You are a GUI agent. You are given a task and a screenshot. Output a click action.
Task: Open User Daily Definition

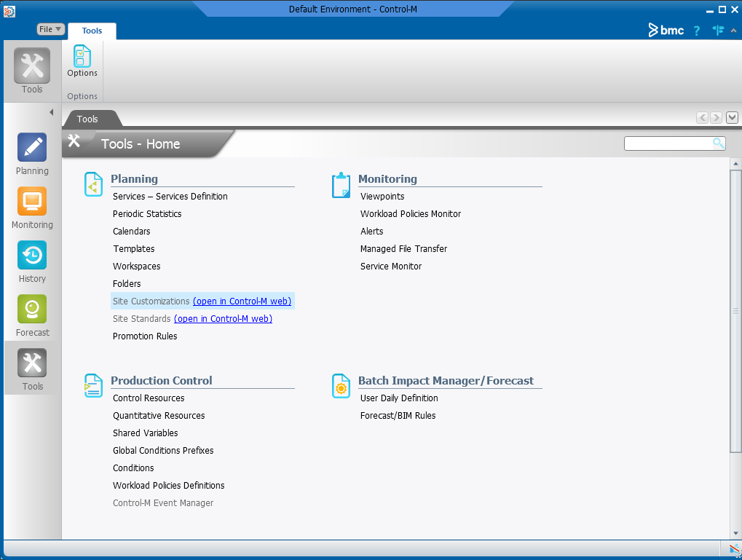tap(399, 398)
